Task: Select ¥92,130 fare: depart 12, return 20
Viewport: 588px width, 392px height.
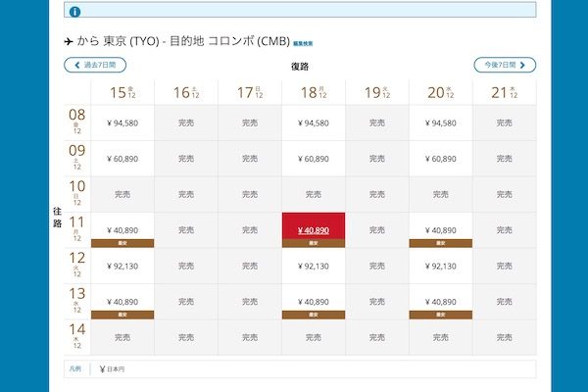Action: (x=441, y=266)
